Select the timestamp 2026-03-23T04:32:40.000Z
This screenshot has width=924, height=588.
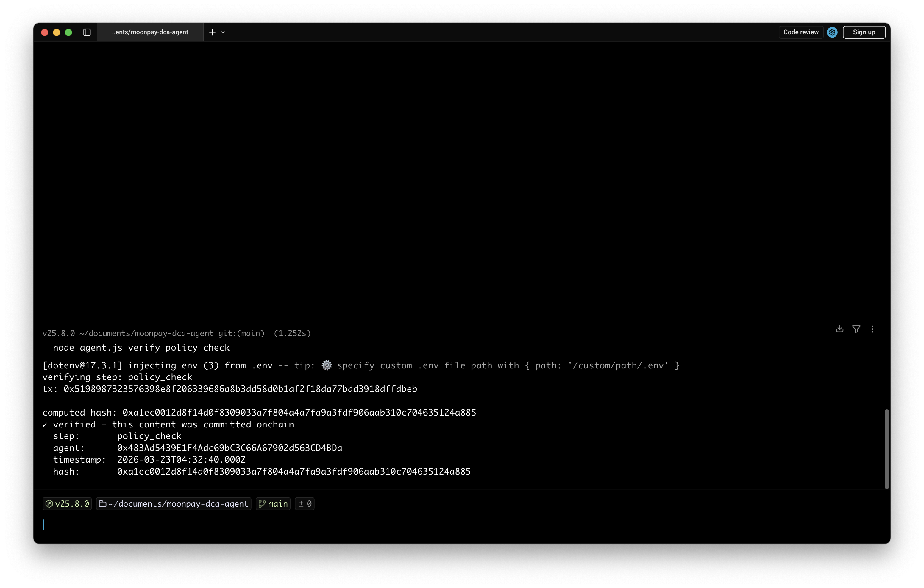coord(181,459)
